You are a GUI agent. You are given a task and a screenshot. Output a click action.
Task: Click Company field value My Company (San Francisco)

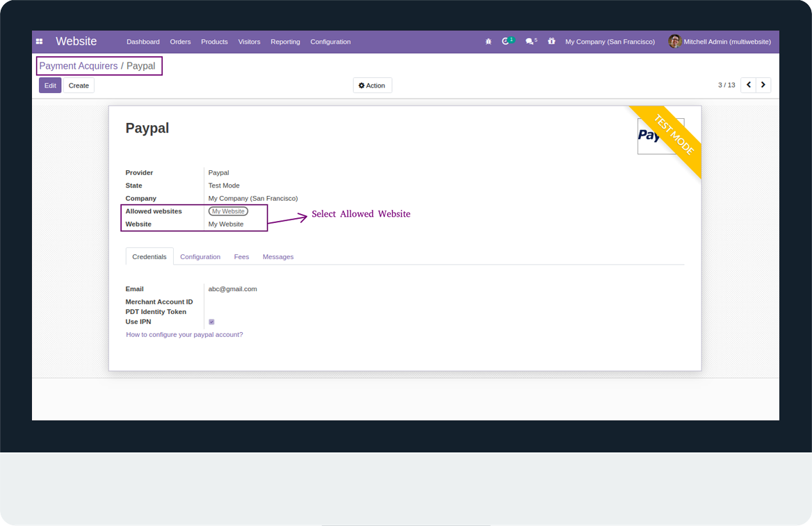tap(253, 198)
